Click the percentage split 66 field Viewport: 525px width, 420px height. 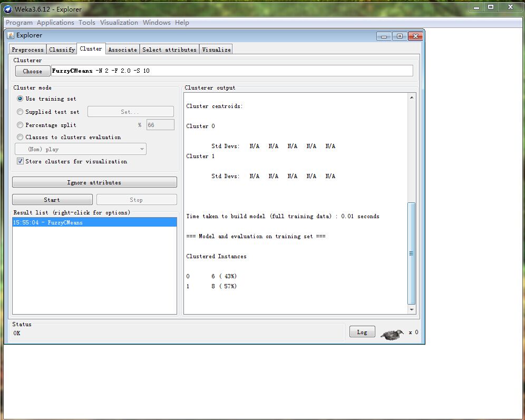[160, 125]
